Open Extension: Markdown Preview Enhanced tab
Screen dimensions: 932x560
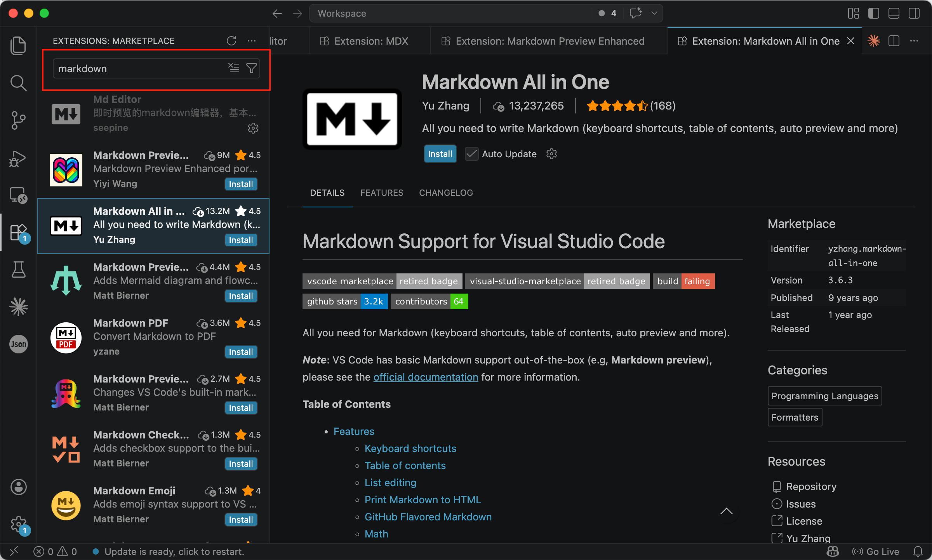549,41
